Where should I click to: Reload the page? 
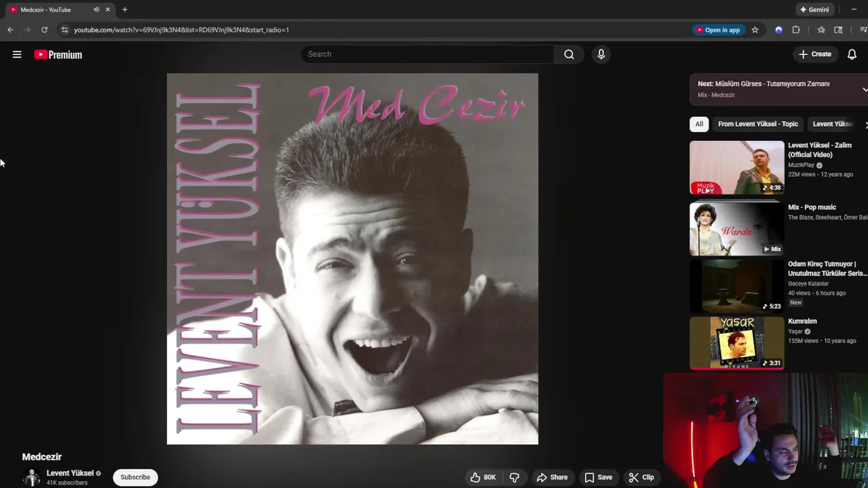click(x=44, y=30)
